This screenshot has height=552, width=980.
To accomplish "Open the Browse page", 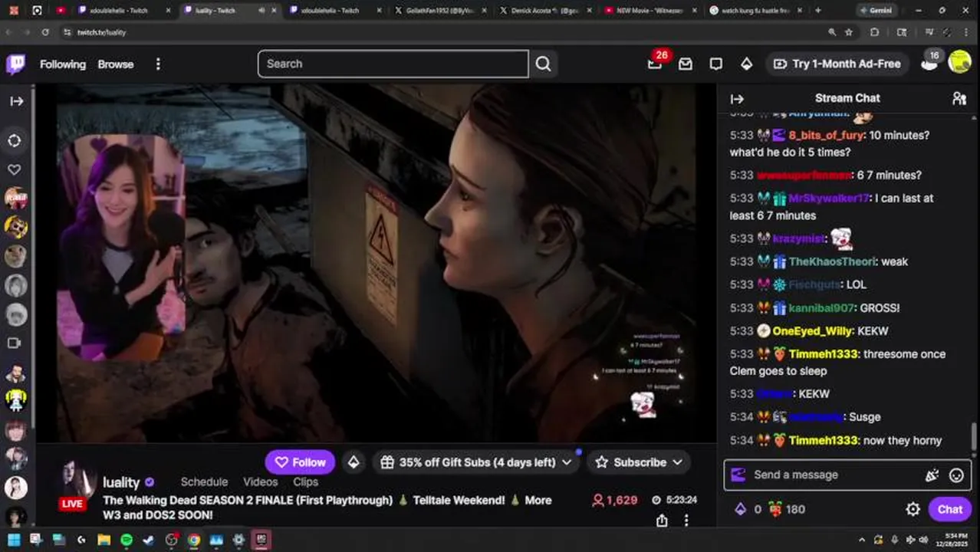I will tap(116, 64).
